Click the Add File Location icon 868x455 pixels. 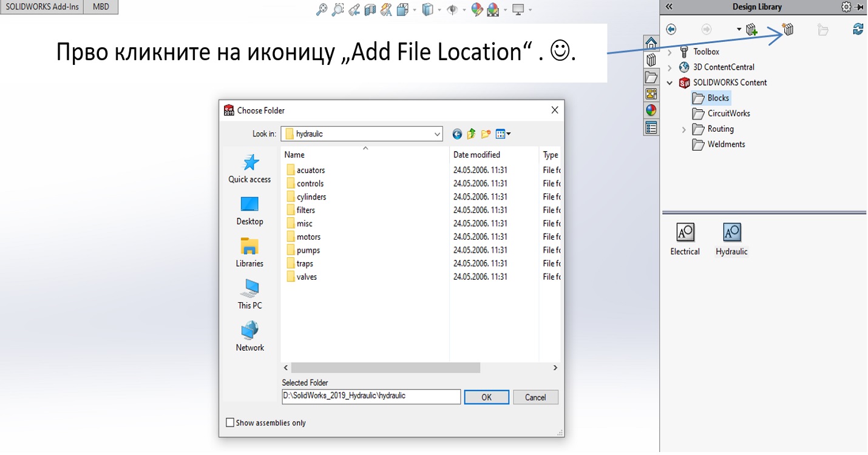tap(788, 29)
